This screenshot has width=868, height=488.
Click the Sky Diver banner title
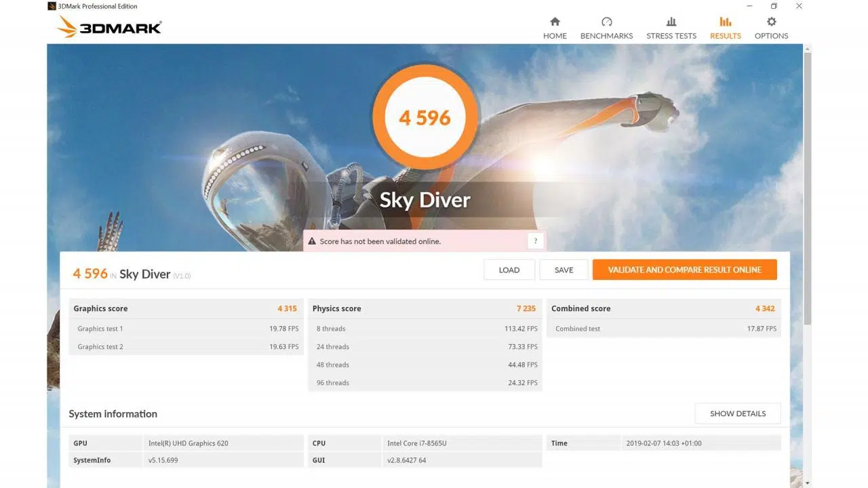pyautogui.click(x=425, y=200)
